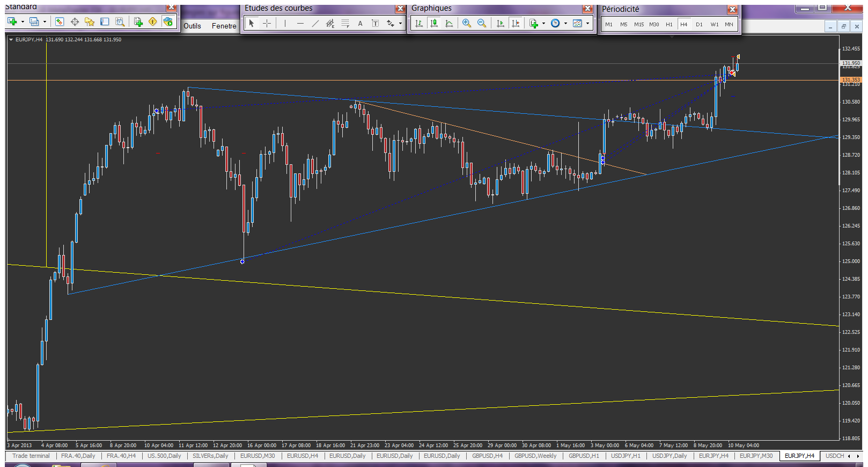This screenshot has height=467, width=868.
Task: Choose the Text Label tool
Action: pyautogui.click(x=375, y=23)
